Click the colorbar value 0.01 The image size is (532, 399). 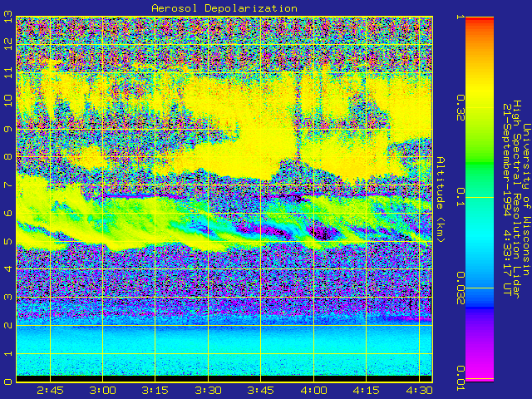click(x=460, y=378)
